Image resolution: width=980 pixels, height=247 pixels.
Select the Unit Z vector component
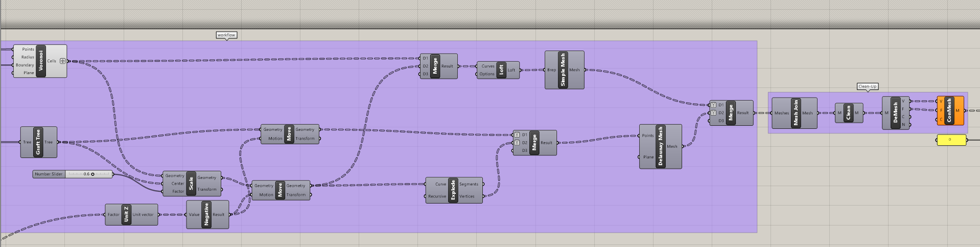click(x=126, y=215)
